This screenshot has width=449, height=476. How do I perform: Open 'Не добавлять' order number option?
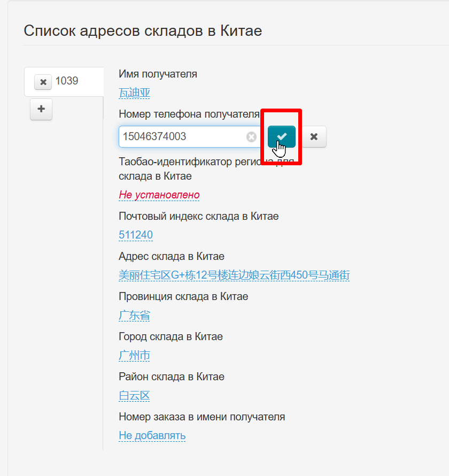click(x=152, y=435)
